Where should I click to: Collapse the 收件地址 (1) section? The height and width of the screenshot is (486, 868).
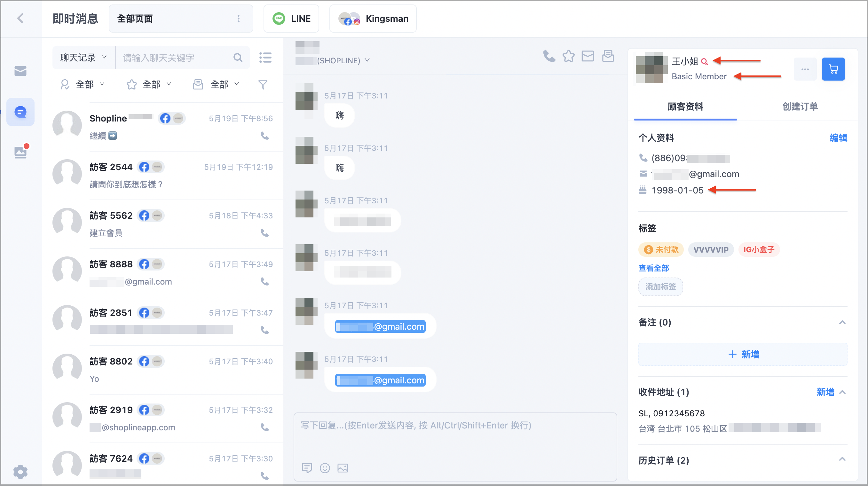point(842,392)
